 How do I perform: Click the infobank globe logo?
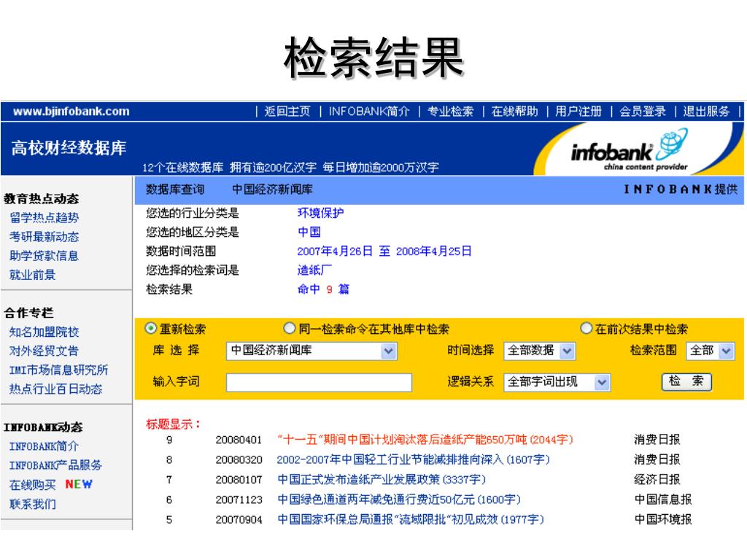[629, 150]
